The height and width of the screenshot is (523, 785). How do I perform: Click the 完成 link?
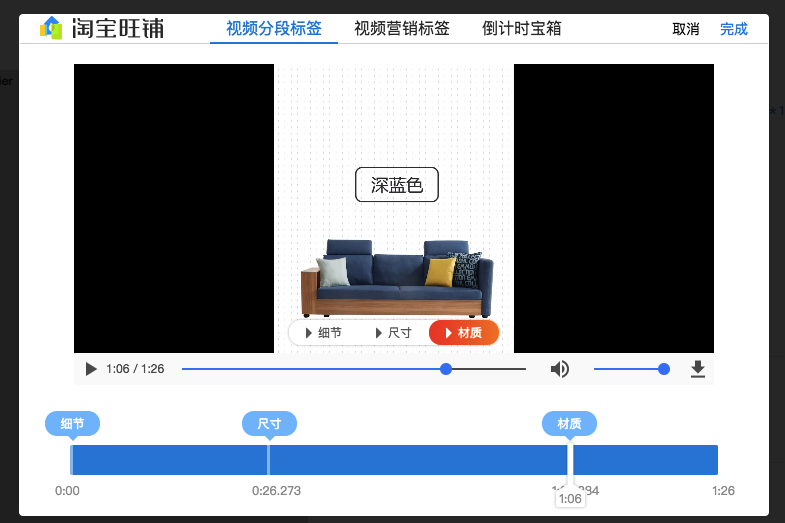(x=733, y=29)
